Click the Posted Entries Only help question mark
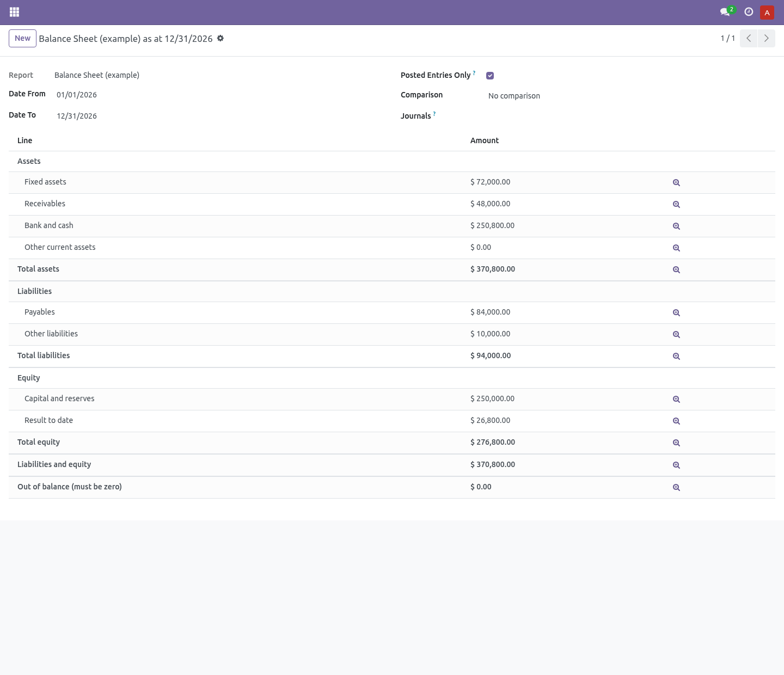Viewport: 784px width, 675px height. (x=474, y=73)
